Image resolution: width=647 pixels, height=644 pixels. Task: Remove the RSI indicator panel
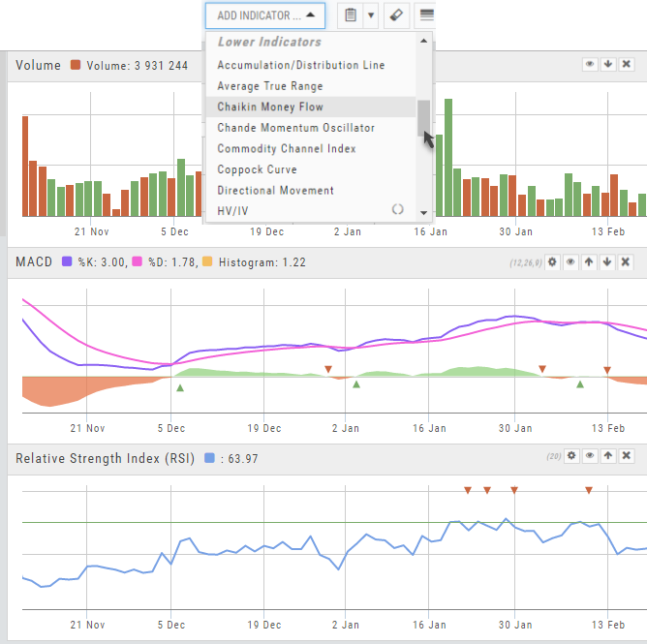tap(626, 455)
